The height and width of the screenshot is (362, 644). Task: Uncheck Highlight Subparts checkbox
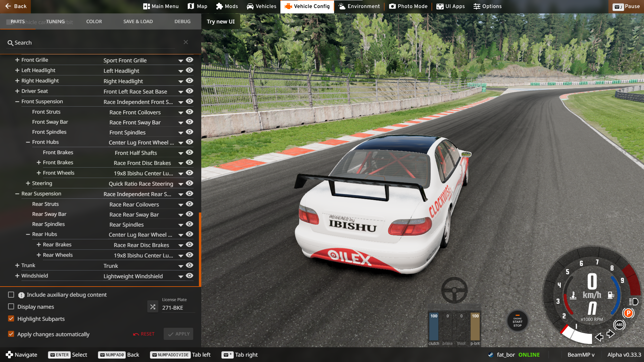tap(11, 318)
